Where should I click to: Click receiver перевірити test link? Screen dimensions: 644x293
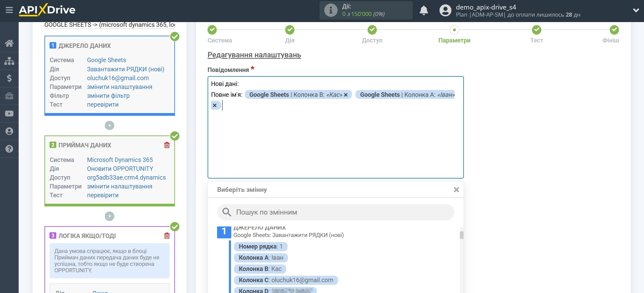click(x=103, y=195)
